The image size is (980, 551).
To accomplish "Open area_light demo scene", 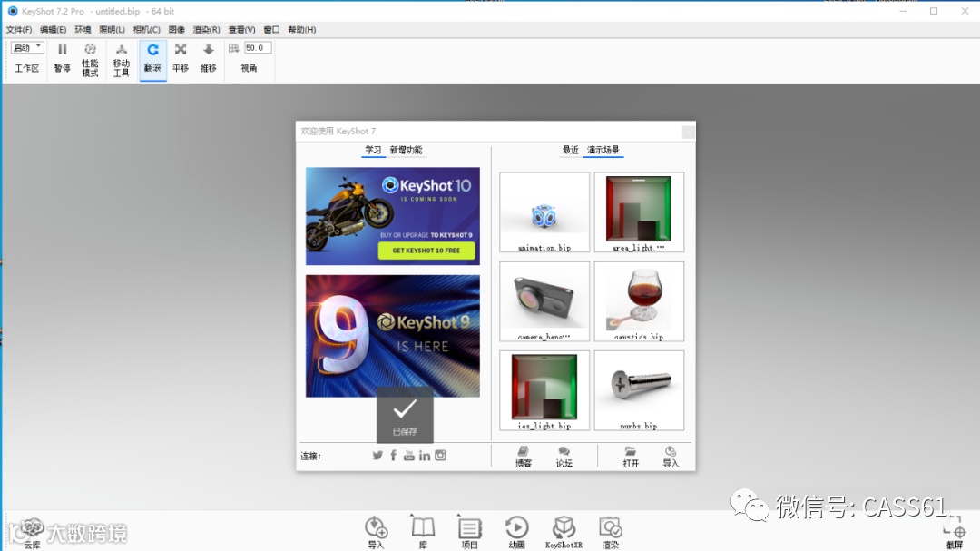I will [x=639, y=212].
